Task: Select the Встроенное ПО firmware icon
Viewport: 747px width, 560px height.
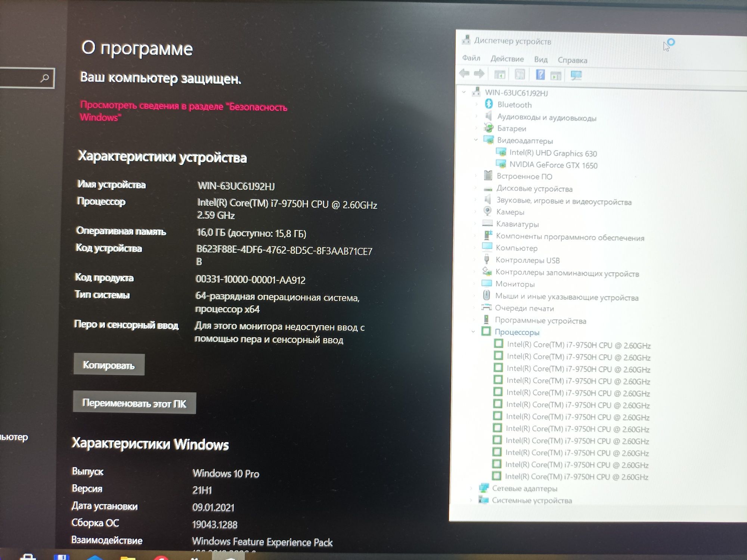Action: pyautogui.click(x=488, y=175)
